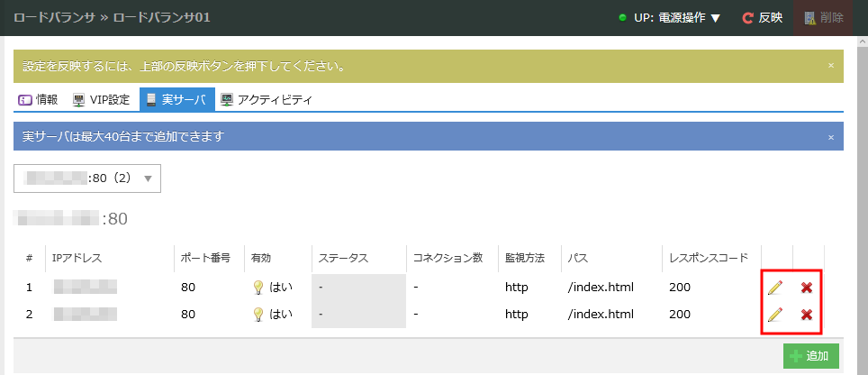The image size is (868, 375).
Task: Click the red X delete icon for server 2
Action: 807,315
